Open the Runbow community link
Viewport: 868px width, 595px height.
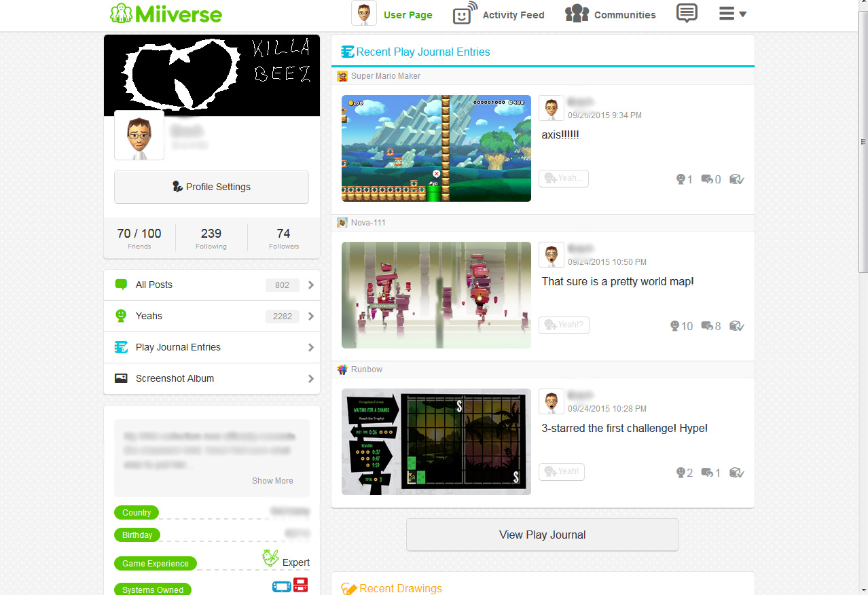(367, 369)
